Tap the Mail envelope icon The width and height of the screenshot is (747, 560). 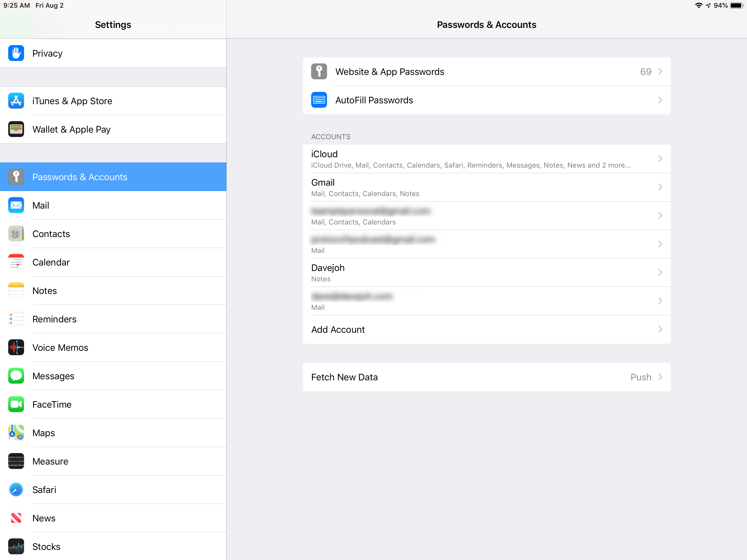point(16,205)
